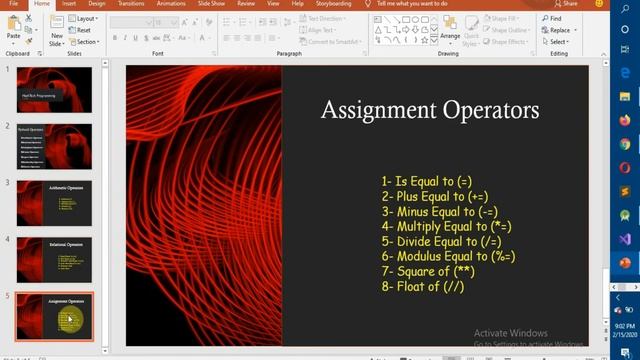Toggle Italic formatting
Viewport: 640px width, 360px height.
pyautogui.click(x=125, y=38)
